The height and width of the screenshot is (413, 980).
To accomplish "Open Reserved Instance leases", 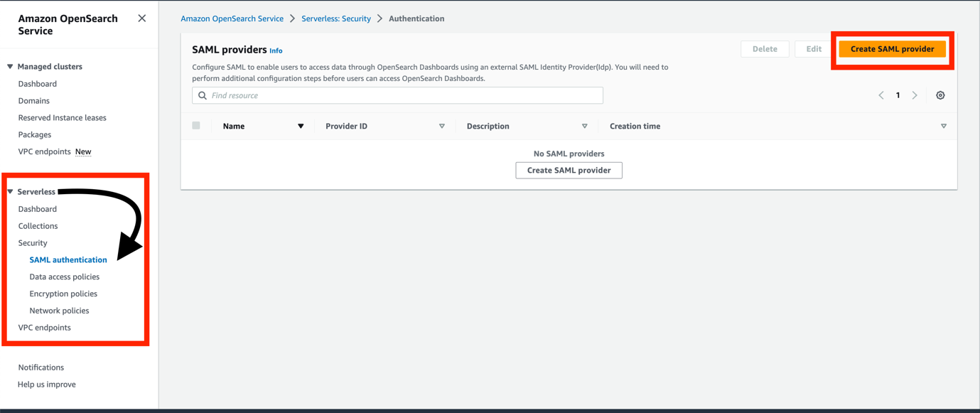I will pyautogui.click(x=63, y=118).
